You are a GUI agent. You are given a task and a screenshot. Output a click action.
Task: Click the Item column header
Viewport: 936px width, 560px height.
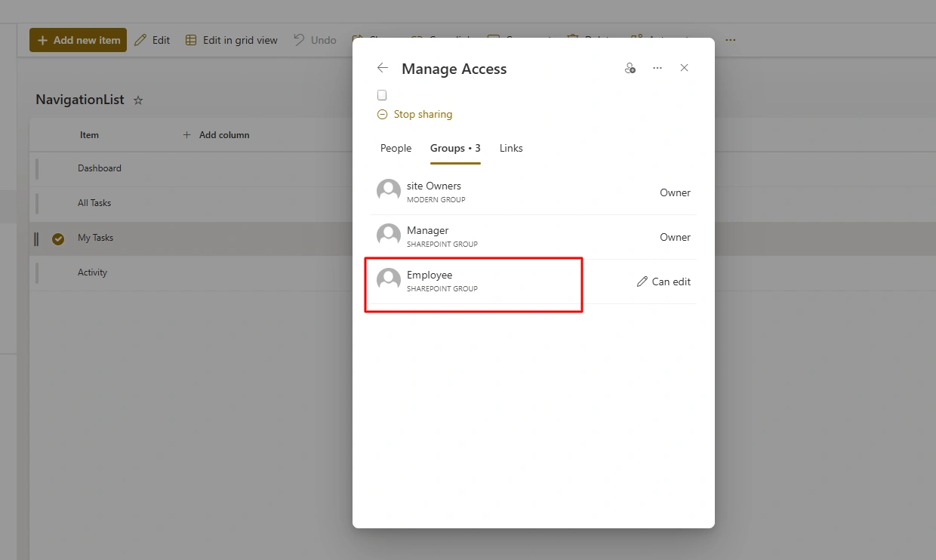click(89, 135)
